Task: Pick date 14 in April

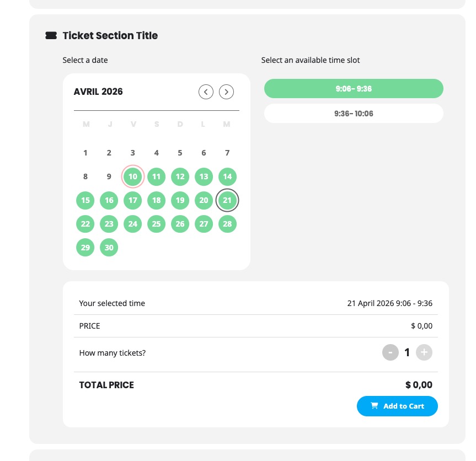Action: pyautogui.click(x=227, y=176)
